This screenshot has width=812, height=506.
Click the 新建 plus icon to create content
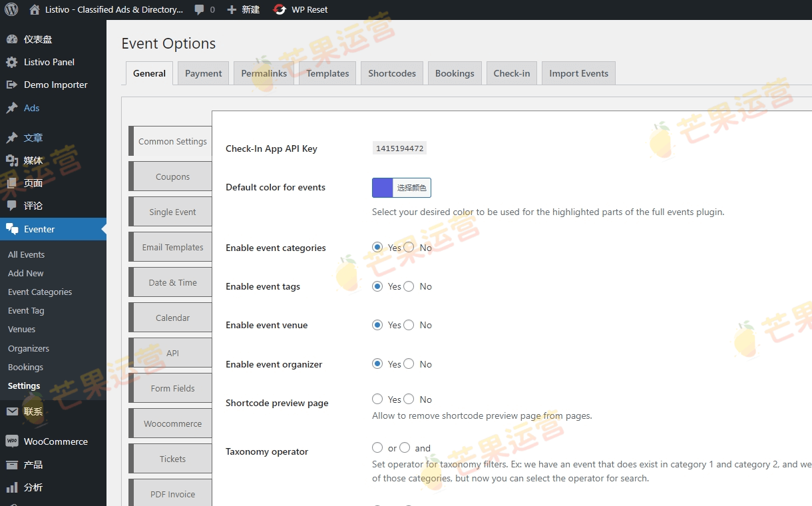click(x=230, y=9)
